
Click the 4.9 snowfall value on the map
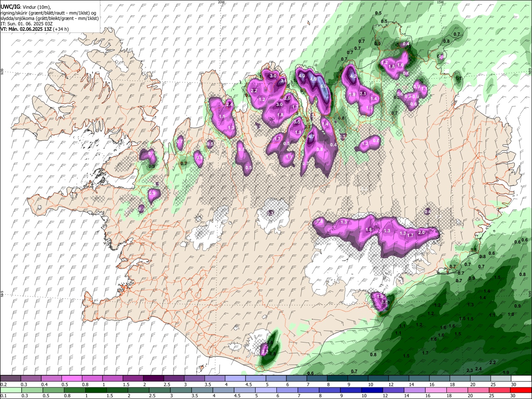pyautogui.click(x=313, y=79)
